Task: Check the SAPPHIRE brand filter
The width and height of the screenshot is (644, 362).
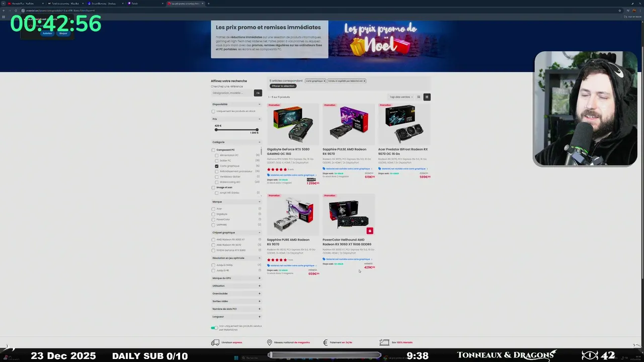Action: (213, 225)
